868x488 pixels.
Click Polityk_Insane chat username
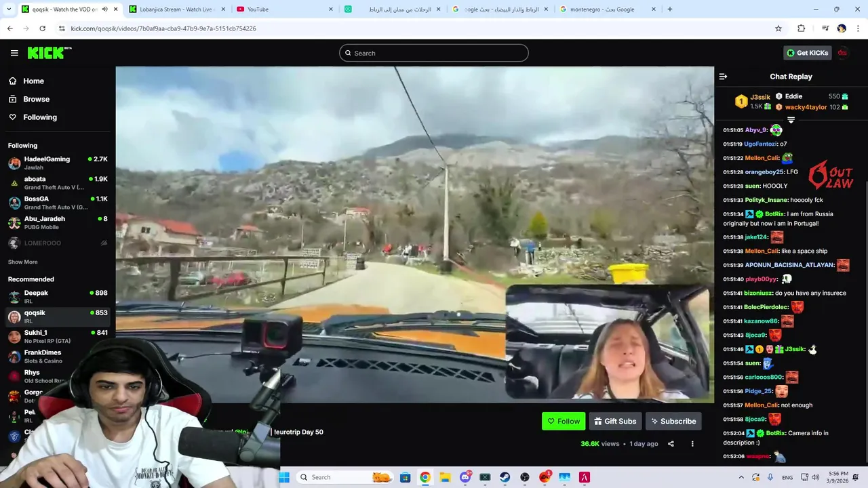pos(766,200)
